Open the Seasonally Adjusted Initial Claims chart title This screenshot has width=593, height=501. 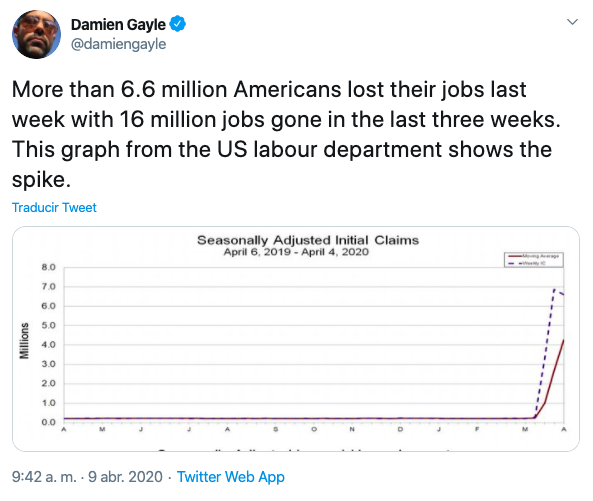coord(308,240)
